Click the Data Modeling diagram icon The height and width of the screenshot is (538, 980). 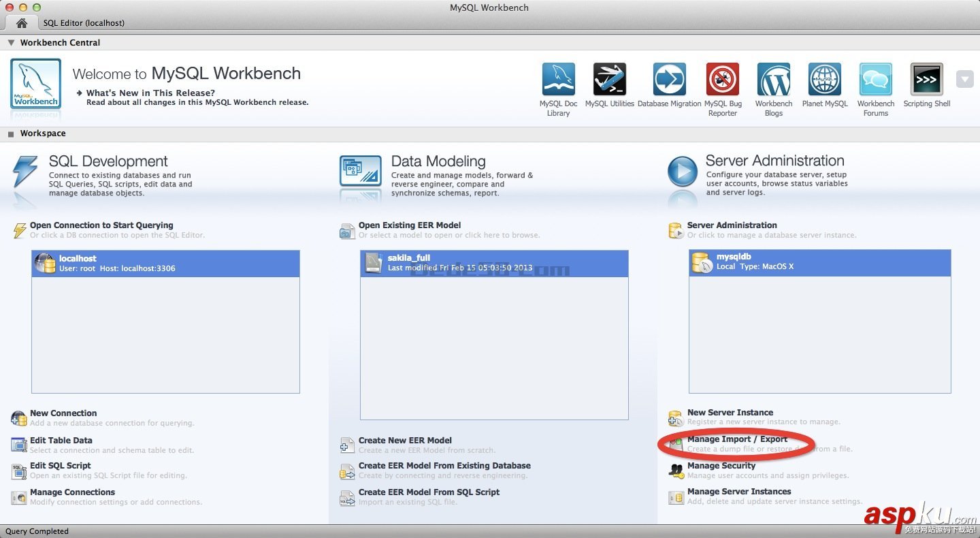coord(360,171)
